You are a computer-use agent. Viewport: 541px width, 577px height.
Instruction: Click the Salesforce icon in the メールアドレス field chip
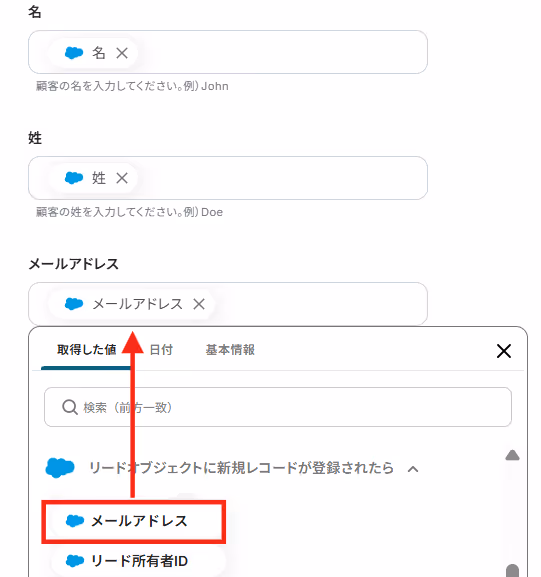coord(74,304)
